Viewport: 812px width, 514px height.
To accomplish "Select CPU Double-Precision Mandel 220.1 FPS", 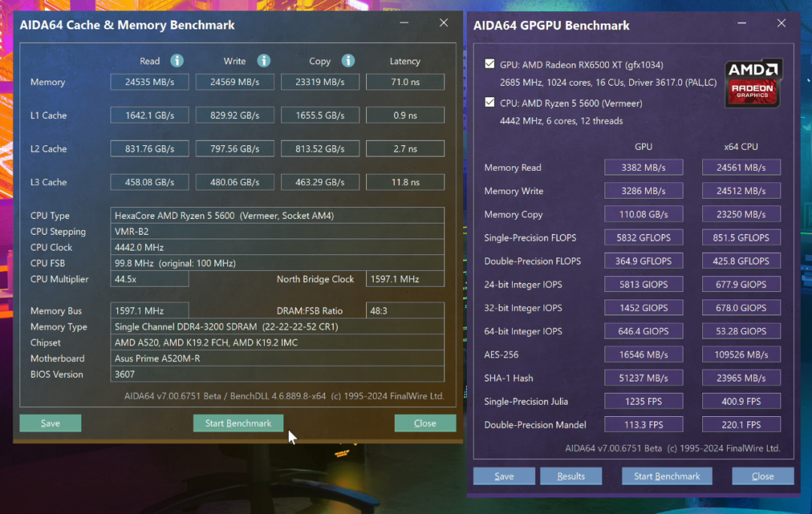I will [741, 424].
